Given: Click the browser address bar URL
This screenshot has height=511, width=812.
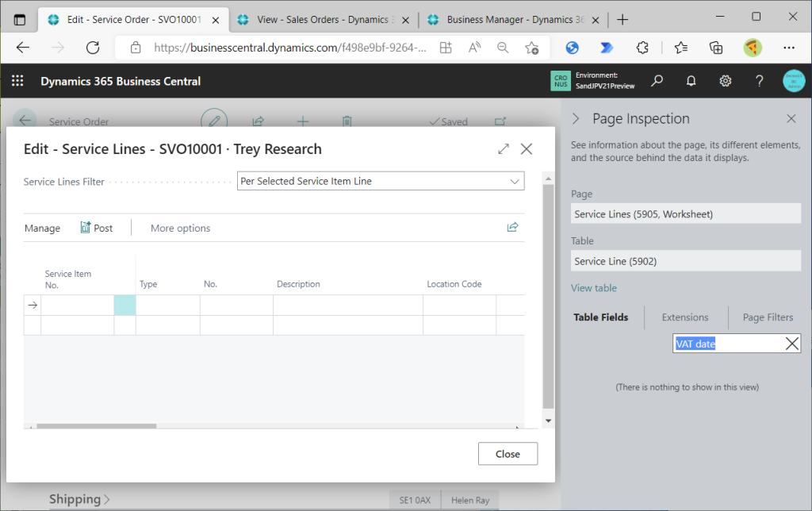Looking at the screenshot, I should coord(290,48).
